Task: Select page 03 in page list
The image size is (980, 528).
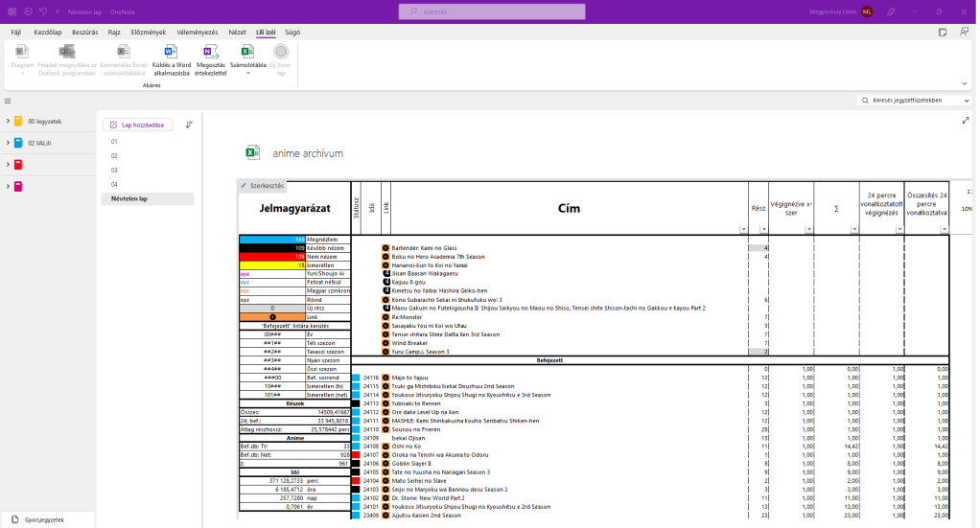Action: point(114,170)
